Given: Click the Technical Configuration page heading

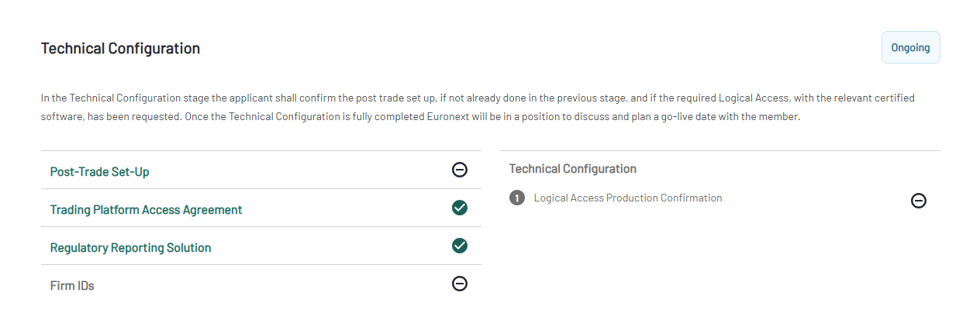Looking at the screenshot, I should click(120, 48).
